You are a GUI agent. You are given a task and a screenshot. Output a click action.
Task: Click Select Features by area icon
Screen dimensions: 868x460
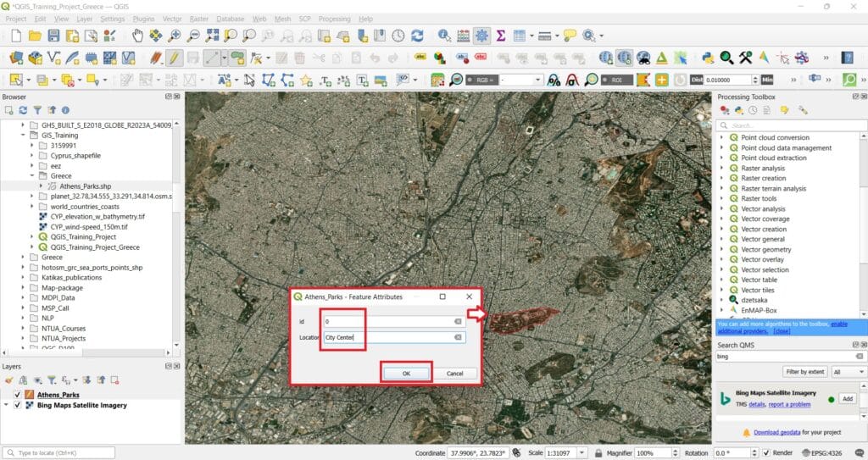tap(16, 80)
